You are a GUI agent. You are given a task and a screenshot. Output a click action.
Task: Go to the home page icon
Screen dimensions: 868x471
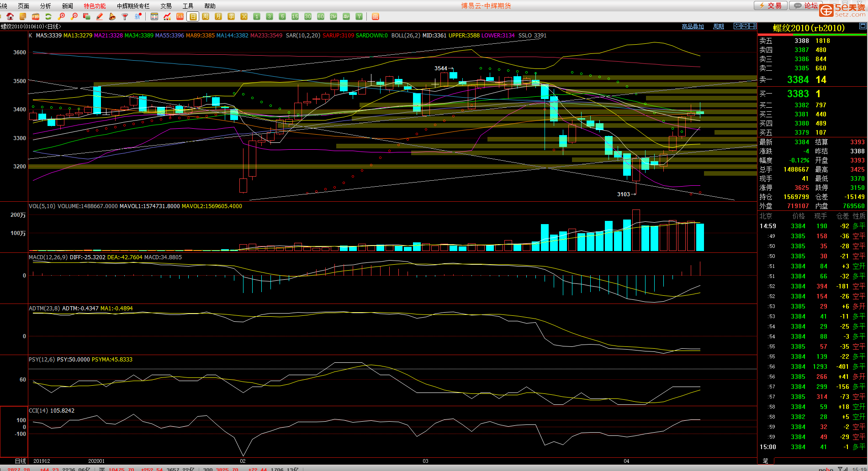10,16
